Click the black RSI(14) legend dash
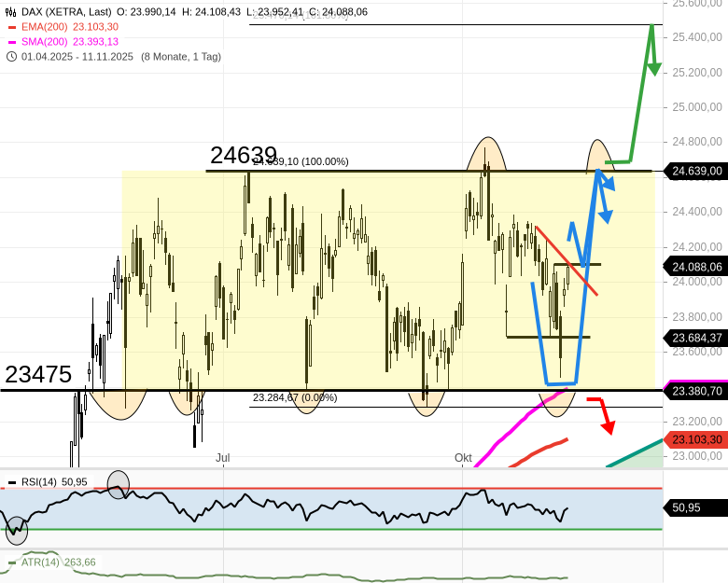728x583 pixels. point(11,482)
